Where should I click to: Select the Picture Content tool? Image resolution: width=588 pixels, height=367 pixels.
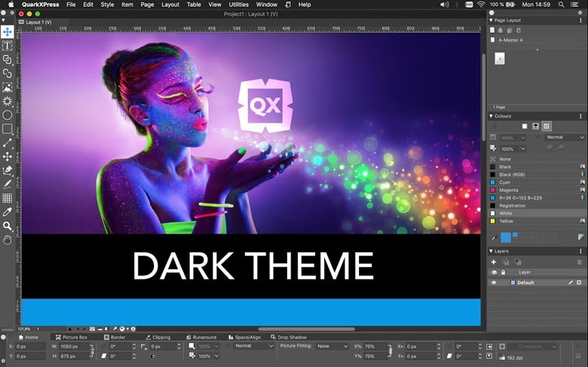7,87
